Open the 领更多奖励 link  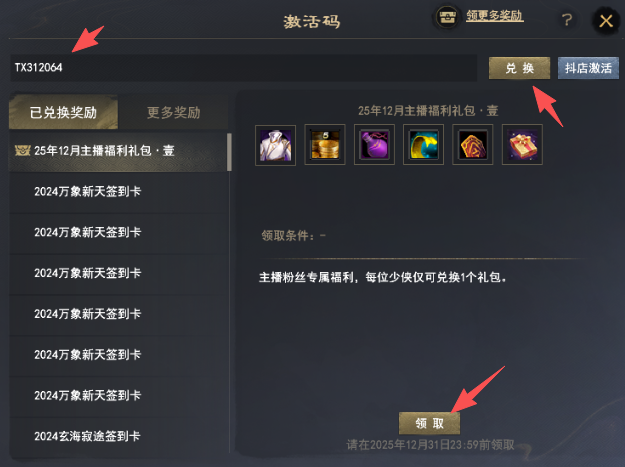tap(495, 16)
